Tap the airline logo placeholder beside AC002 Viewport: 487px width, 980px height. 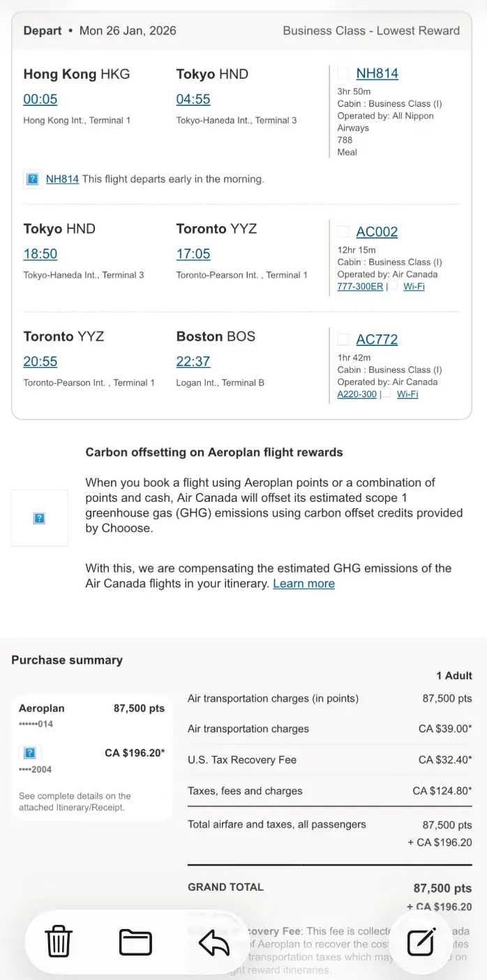343,232
